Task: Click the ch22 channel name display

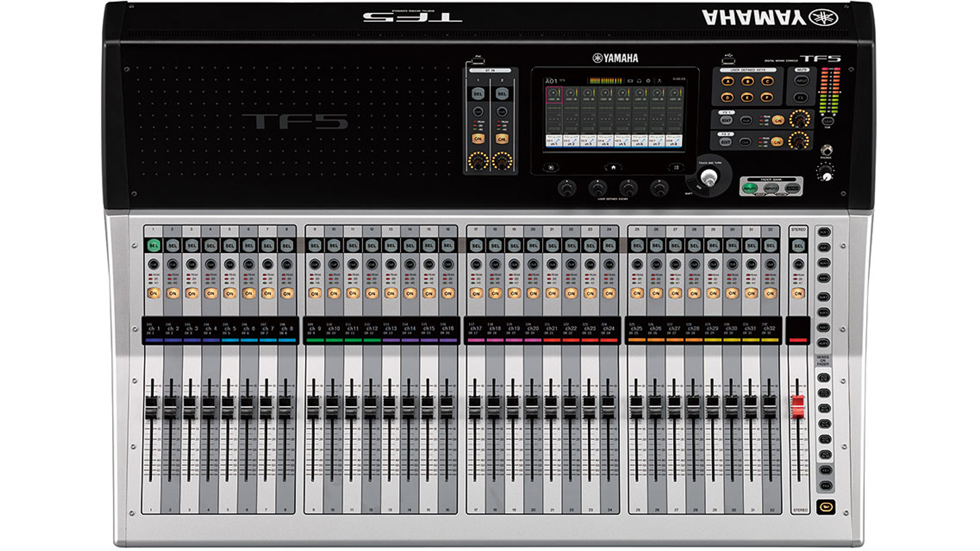Action: pos(571,329)
